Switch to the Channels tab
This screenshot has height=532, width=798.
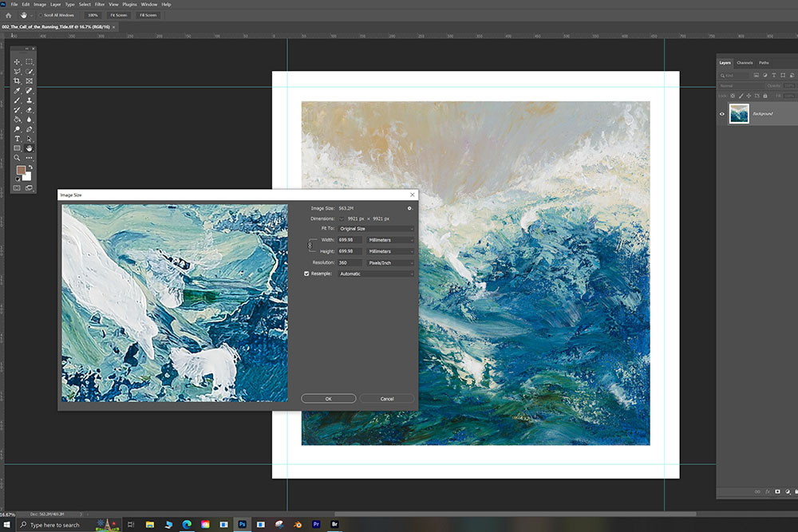point(745,62)
